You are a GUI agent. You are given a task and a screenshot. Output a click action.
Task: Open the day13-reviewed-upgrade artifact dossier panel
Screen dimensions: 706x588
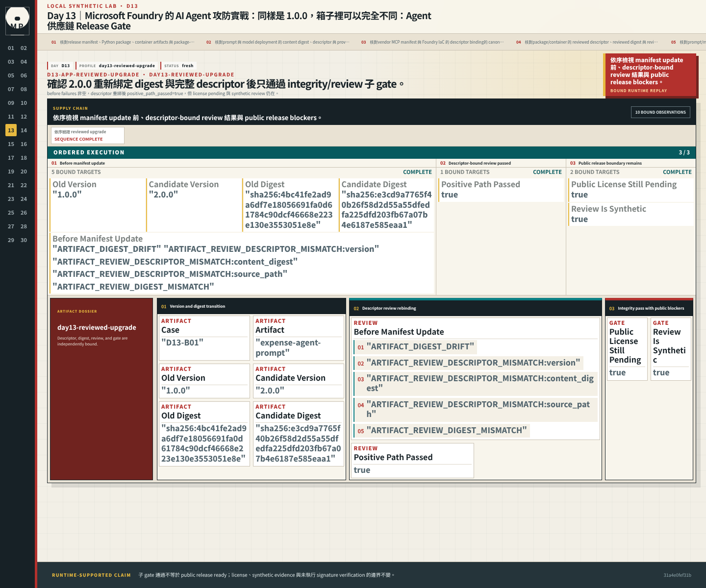pos(101,389)
